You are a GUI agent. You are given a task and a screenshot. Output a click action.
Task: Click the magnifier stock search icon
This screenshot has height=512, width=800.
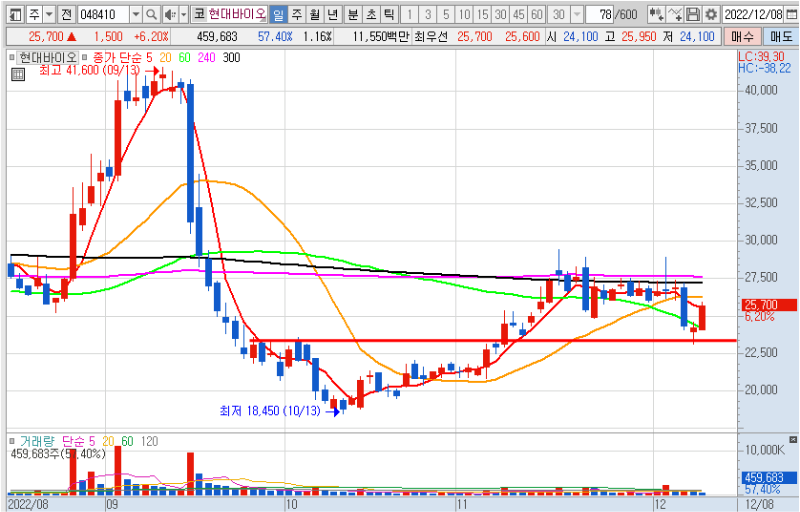pyautogui.click(x=152, y=14)
